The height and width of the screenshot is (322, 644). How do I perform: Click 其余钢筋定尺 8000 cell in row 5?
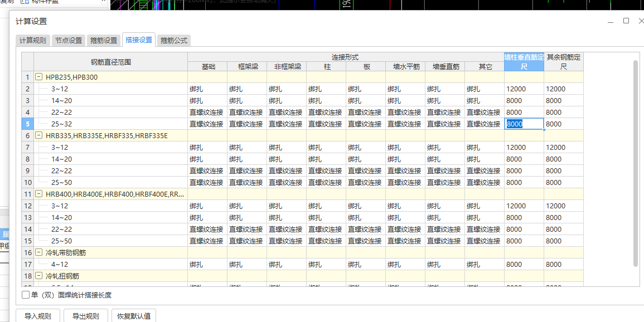(564, 124)
